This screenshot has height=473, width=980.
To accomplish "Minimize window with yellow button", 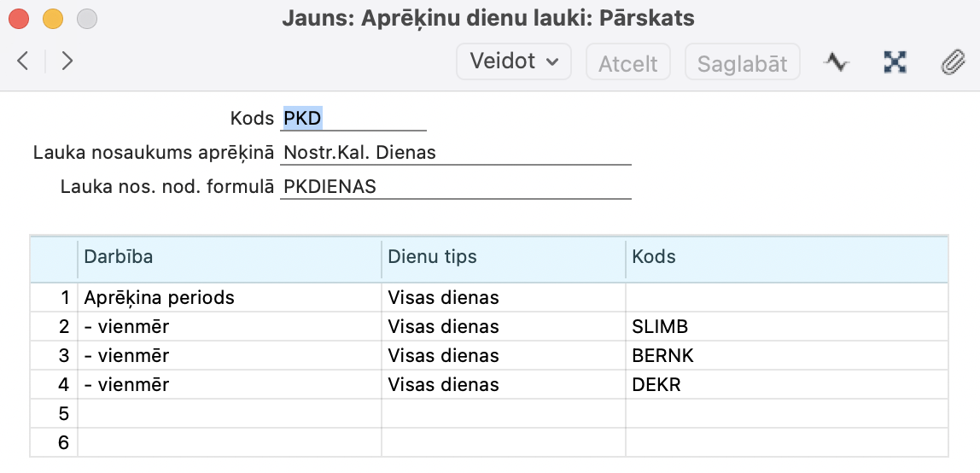I will (53, 18).
